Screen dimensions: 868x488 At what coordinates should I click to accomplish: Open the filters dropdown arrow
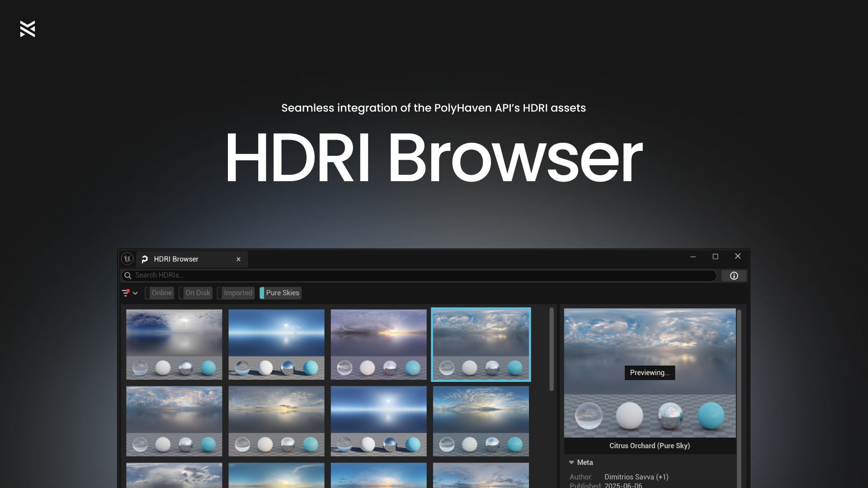135,293
